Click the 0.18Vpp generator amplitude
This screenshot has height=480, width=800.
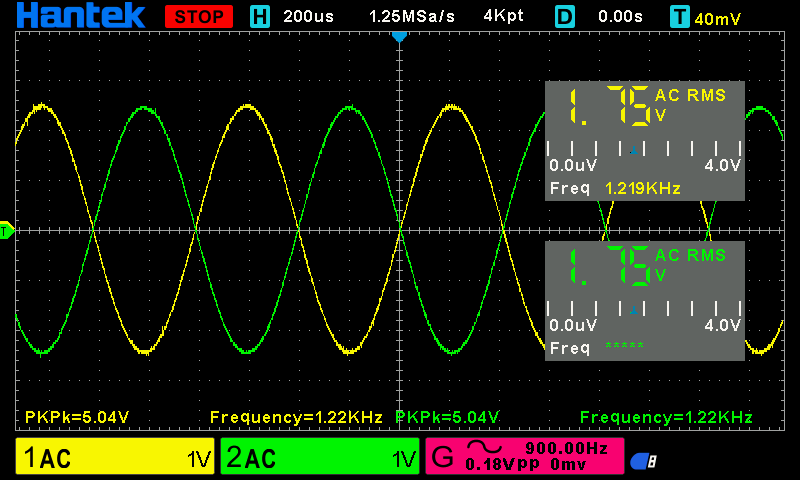point(503,464)
